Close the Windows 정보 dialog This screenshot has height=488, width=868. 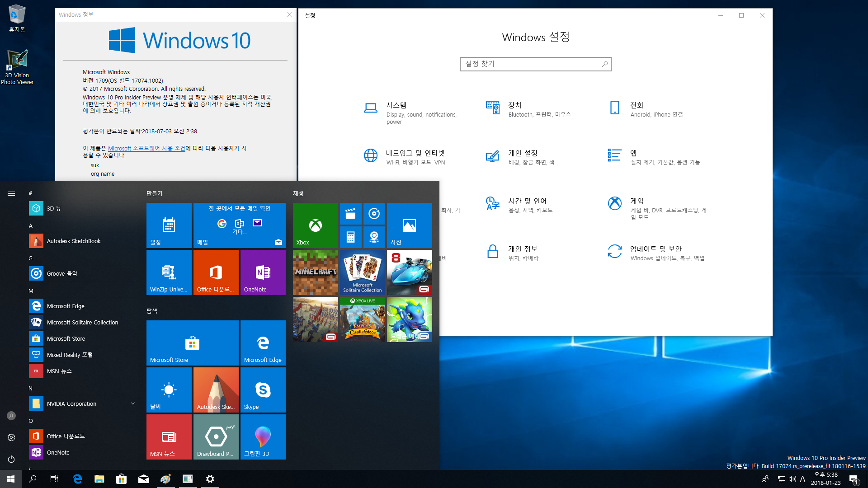pyautogui.click(x=290, y=15)
